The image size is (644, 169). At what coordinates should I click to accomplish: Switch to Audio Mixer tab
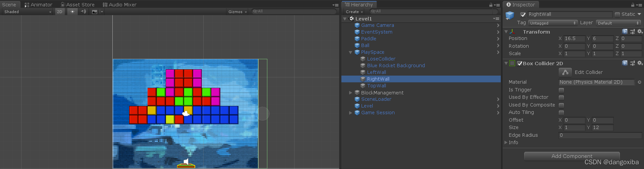(x=119, y=5)
